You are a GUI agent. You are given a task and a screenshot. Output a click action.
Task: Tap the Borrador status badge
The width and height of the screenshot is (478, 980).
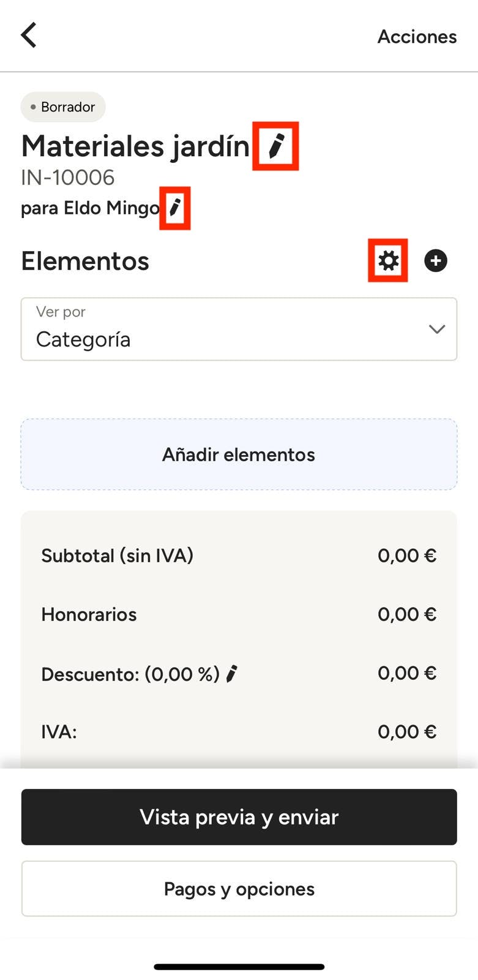click(x=63, y=107)
